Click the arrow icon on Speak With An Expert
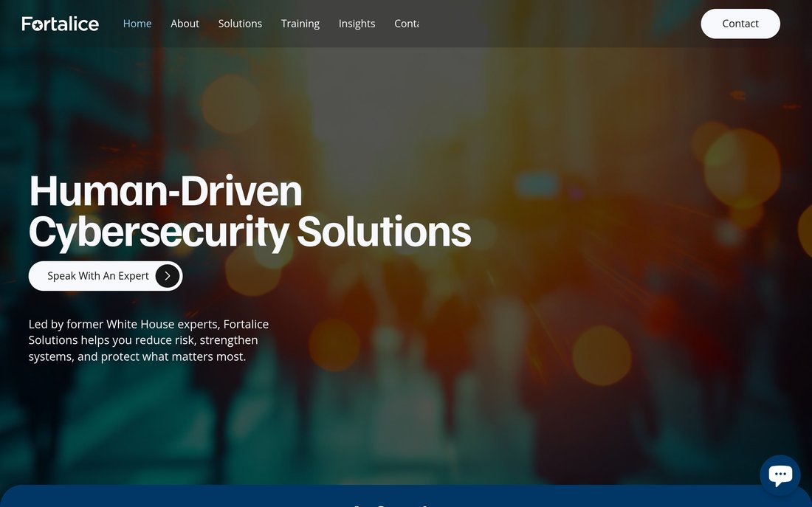Image resolution: width=812 pixels, height=507 pixels. [168, 276]
